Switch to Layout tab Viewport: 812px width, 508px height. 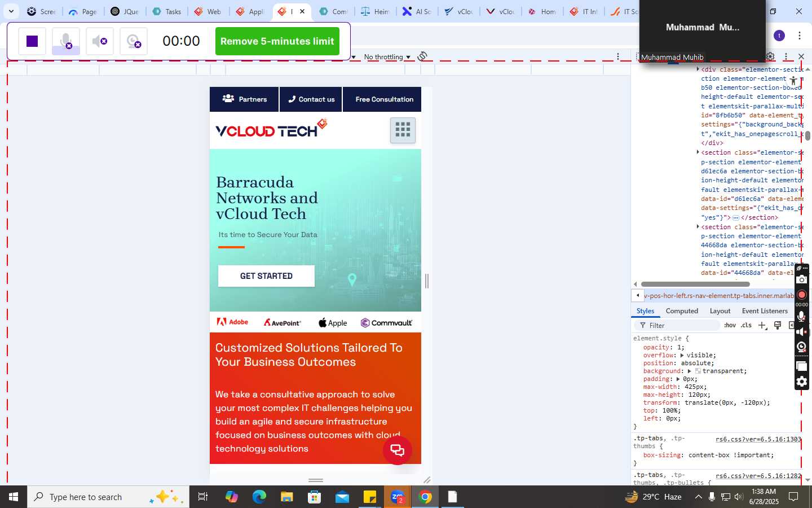click(x=720, y=311)
